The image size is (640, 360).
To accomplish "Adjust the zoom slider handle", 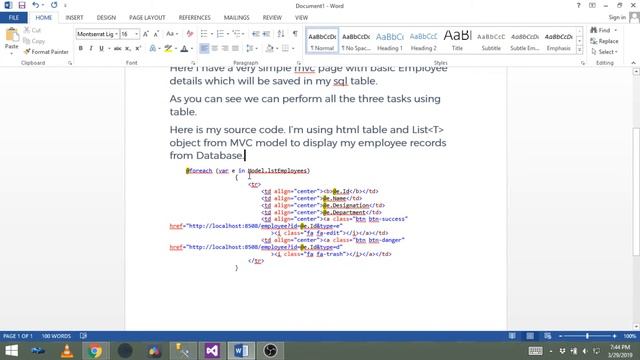I will (x=587, y=336).
